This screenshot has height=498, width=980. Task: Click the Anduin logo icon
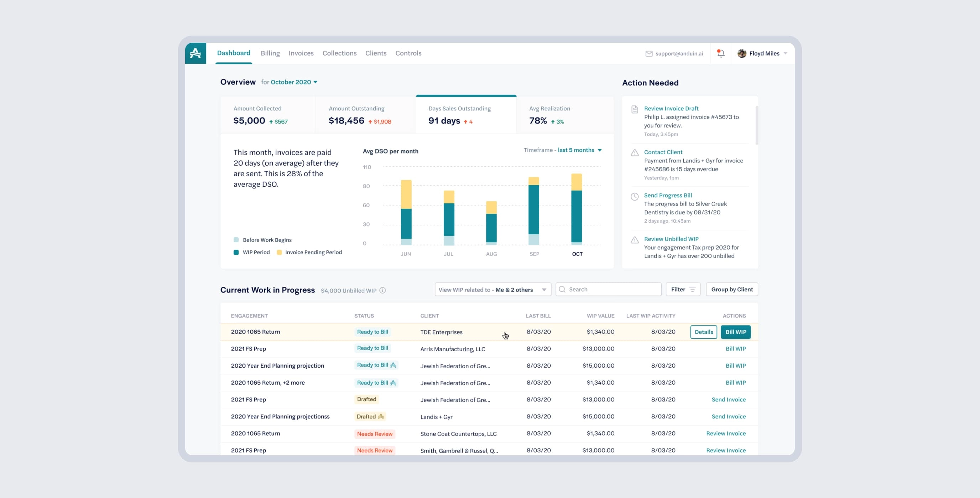195,53
